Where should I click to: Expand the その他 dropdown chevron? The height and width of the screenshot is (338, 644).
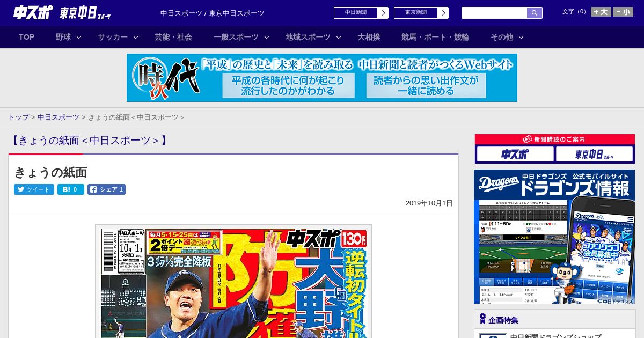[x=521, y=37]
